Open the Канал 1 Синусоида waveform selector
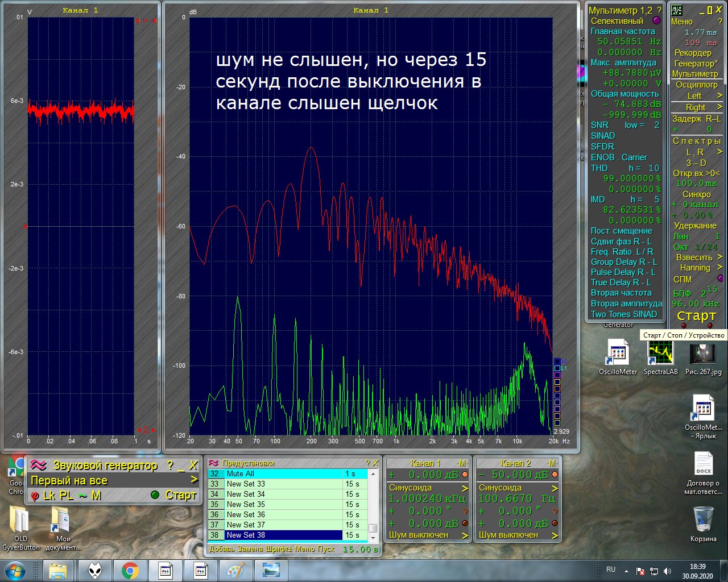 pos(428,488)
